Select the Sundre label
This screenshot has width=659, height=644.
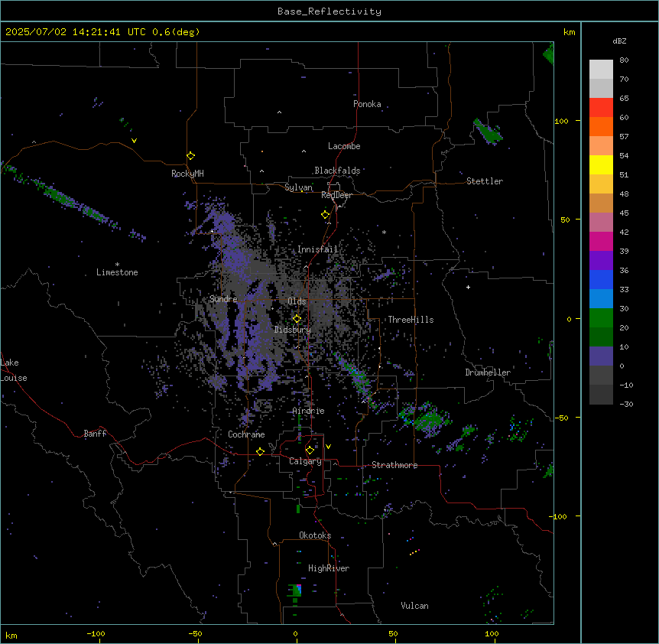tap(223, 299)
